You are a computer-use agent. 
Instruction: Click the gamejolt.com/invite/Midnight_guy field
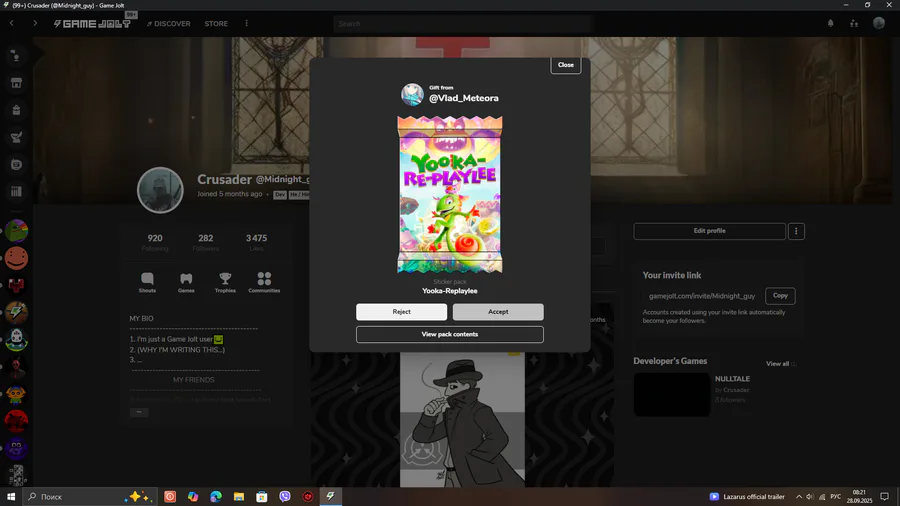pos(702,296)
